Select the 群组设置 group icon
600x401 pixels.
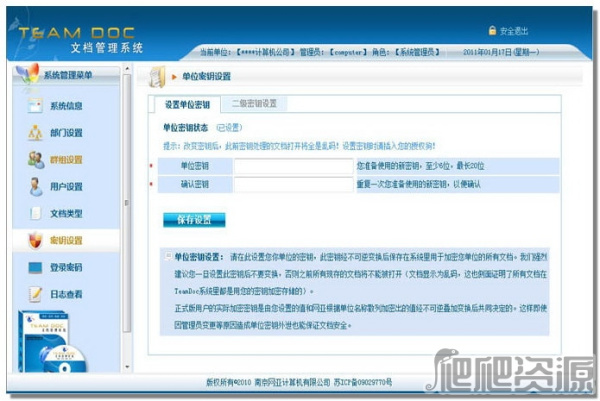coord(34,160)
